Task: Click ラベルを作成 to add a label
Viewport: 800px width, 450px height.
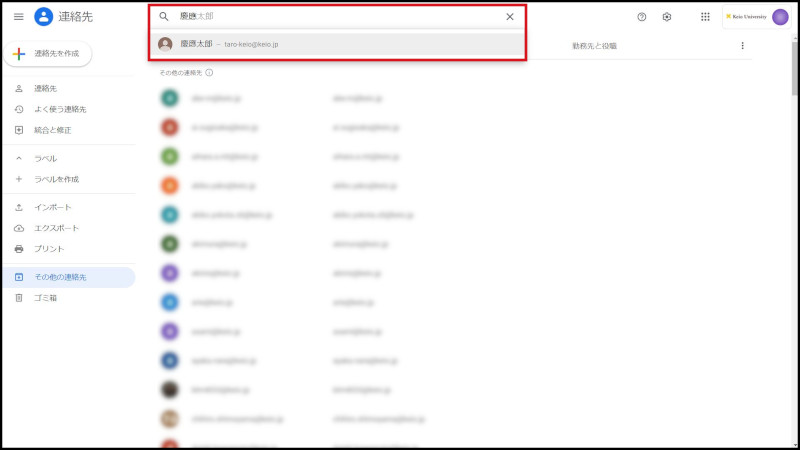Action: coord(56,179)
